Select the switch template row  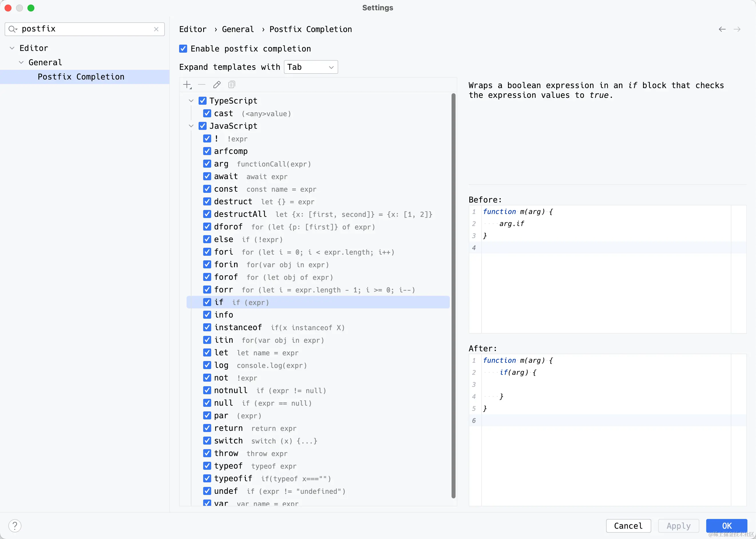[x=229, y=441]
